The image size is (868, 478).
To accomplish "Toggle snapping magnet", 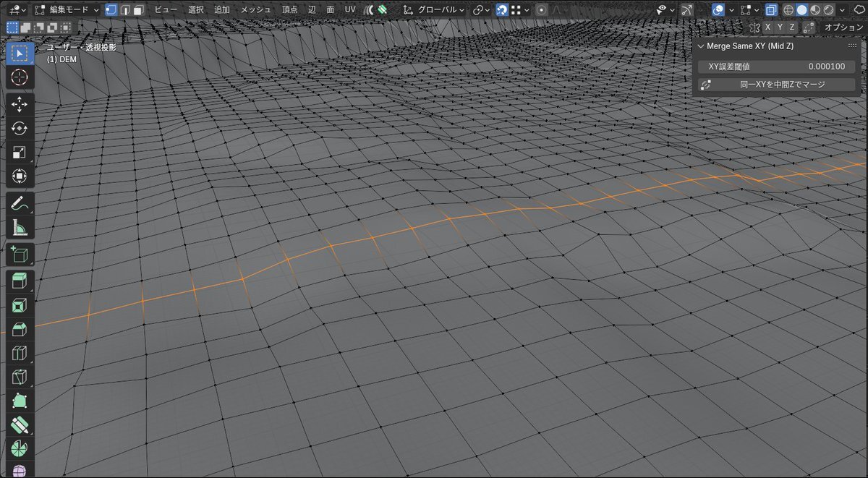I will 501,10.
